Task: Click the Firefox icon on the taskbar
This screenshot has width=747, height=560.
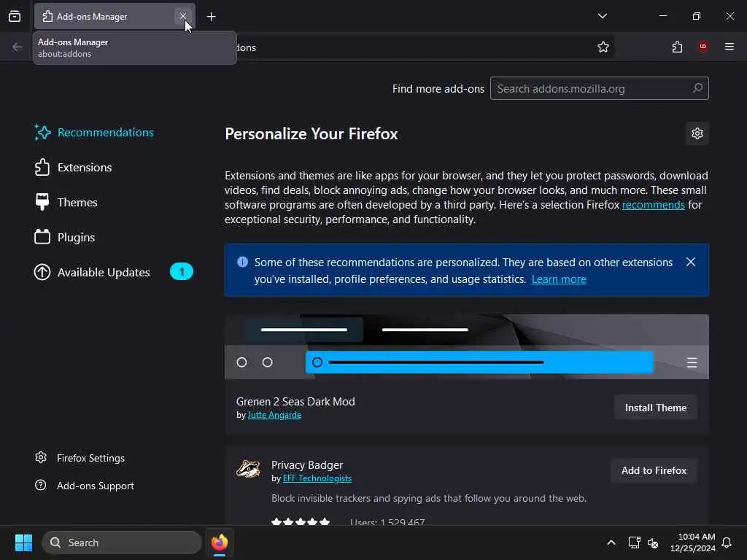Action: coord(220,542)
